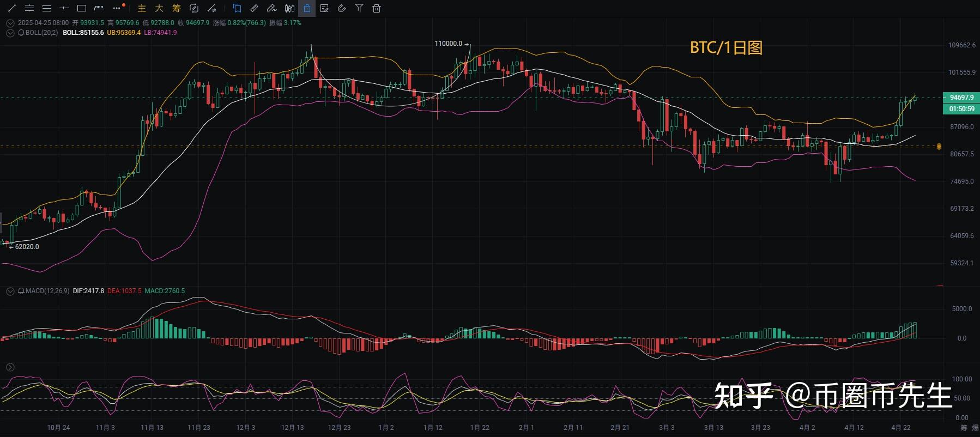This screenshot has width=980, height=437.
Task: Toggle alert bell beside MACD(12,26,9)
Action: [21, 291]
